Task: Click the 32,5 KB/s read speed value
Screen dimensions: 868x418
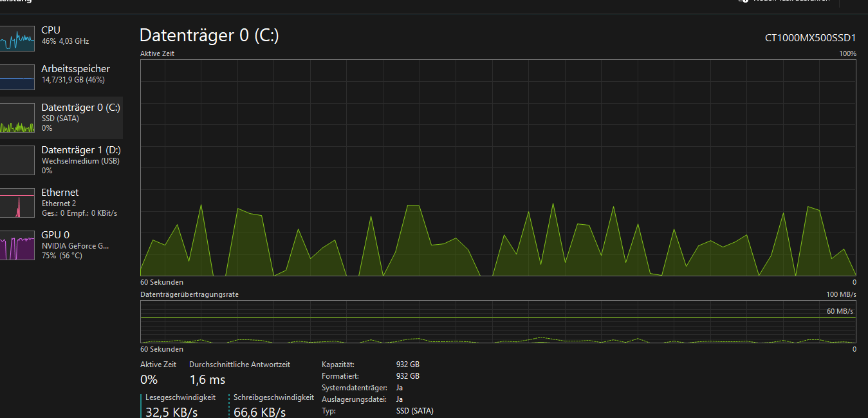Action: (171, 412)
